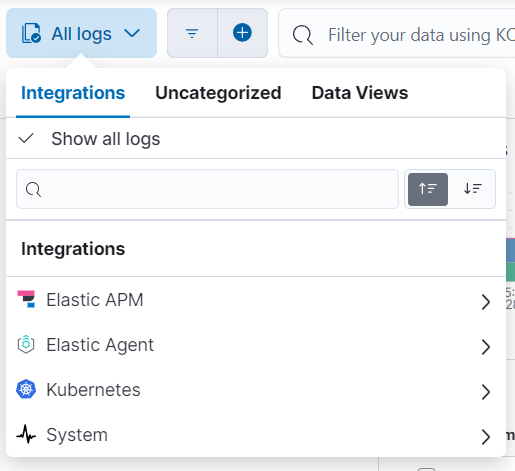The width and height of the screenshot is (515, 471).
Task: Sort integrations in ascending order
Action: 428,189
